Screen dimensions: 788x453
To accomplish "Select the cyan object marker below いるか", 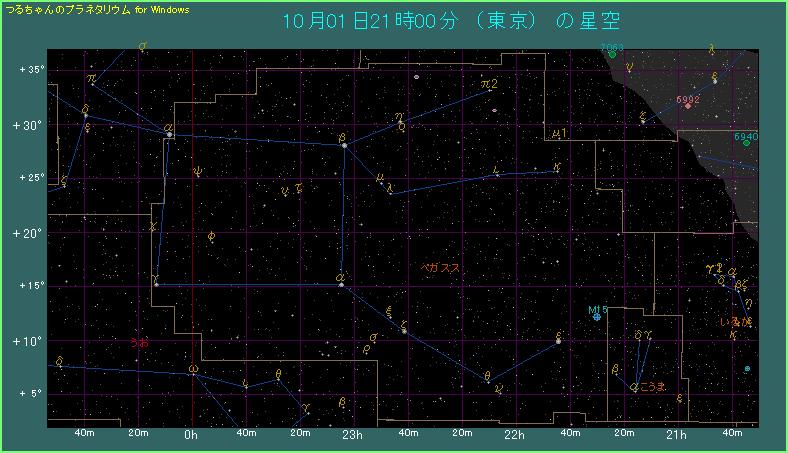I will [747, 369].
